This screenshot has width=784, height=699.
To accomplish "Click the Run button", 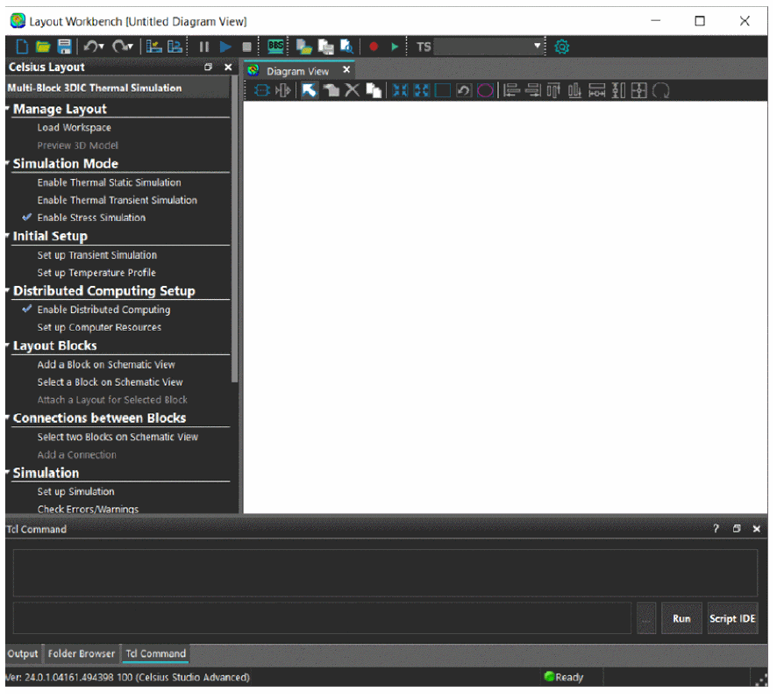I will [681, 618].
